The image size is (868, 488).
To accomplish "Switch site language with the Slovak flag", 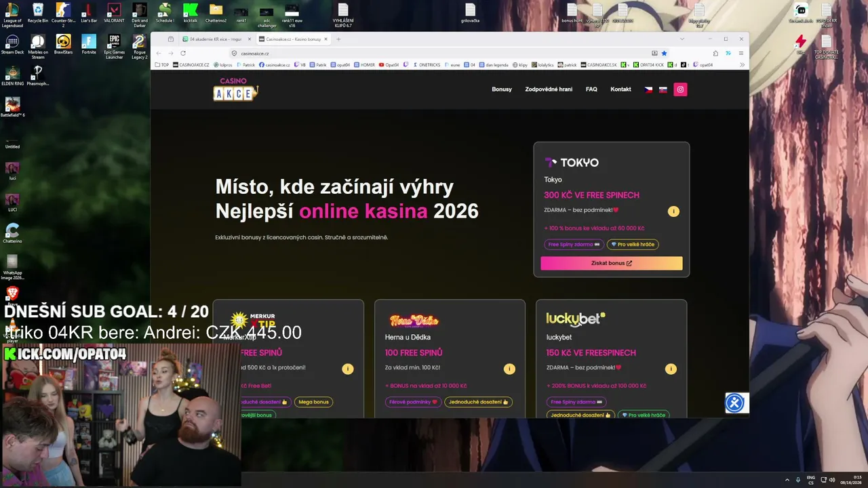I will click(x=663, y=89).
